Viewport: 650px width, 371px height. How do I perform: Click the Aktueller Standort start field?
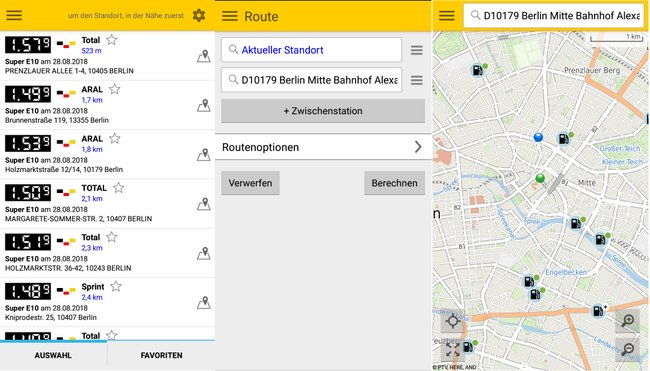click(x=311, y=50)
